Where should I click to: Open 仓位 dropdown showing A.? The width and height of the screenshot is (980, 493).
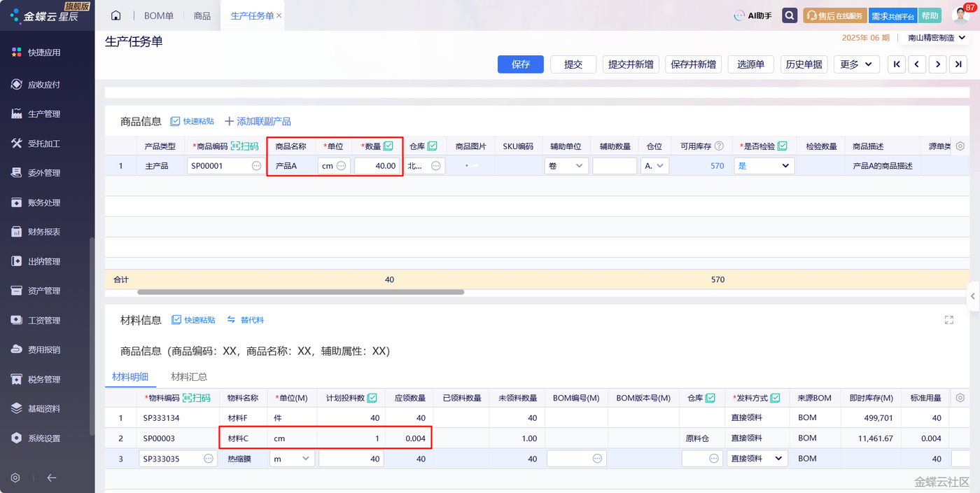click(x=654, y=166)
